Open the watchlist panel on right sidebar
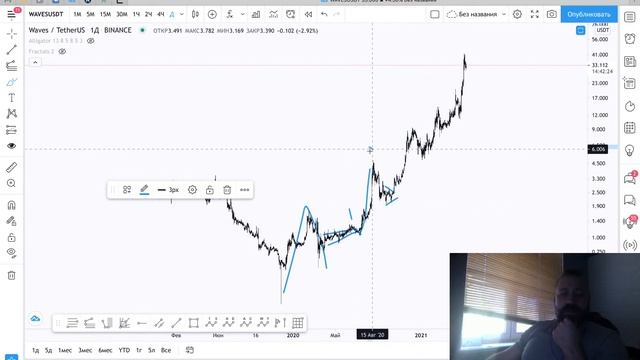This screenshot has width=640, height=360. click(630, 17)
